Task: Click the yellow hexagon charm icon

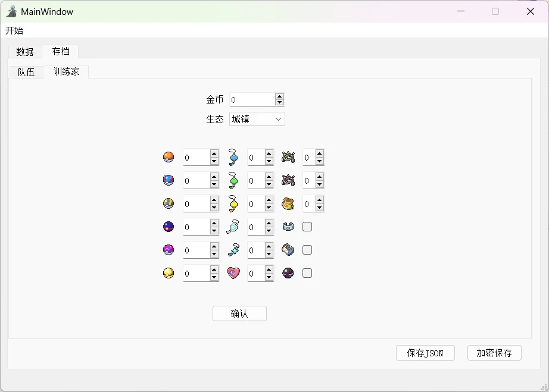Action: (x=233, y=203)
